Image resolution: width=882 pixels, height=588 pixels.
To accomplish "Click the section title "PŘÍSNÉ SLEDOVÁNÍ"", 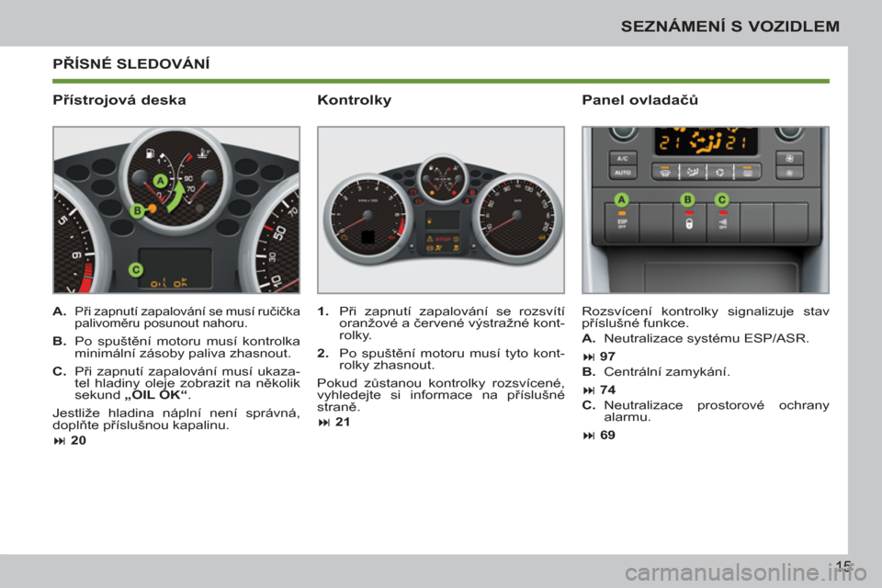I will pos(131,63).
